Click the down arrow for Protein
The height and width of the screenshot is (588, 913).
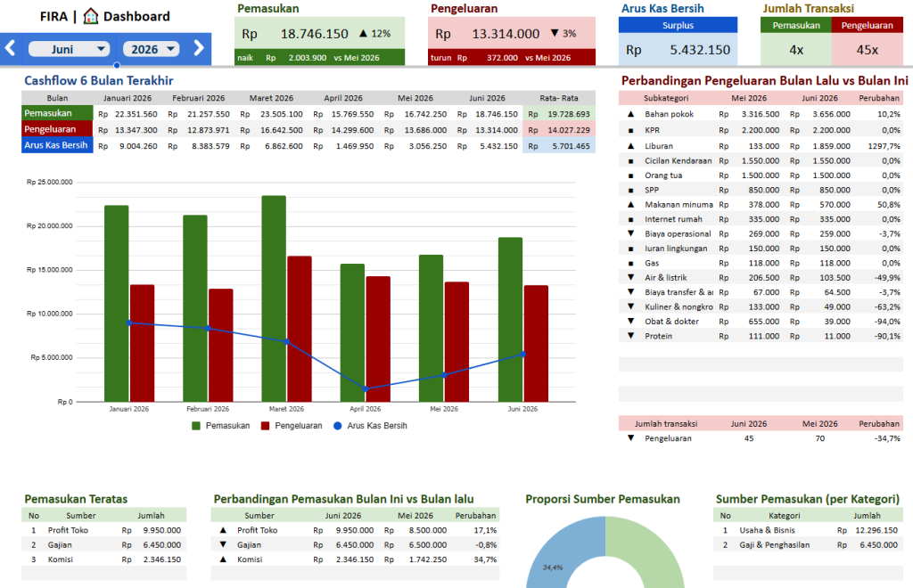tap(630, 336)
